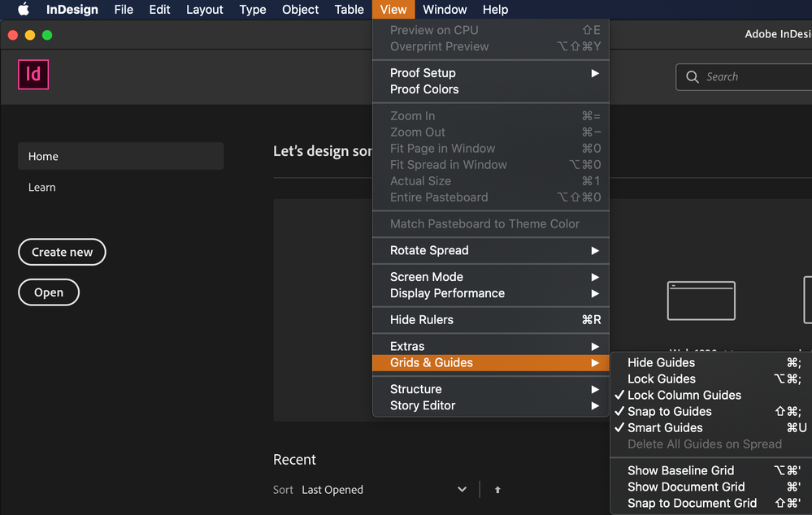
Task: Open the Apple menu
Action: 24,9
